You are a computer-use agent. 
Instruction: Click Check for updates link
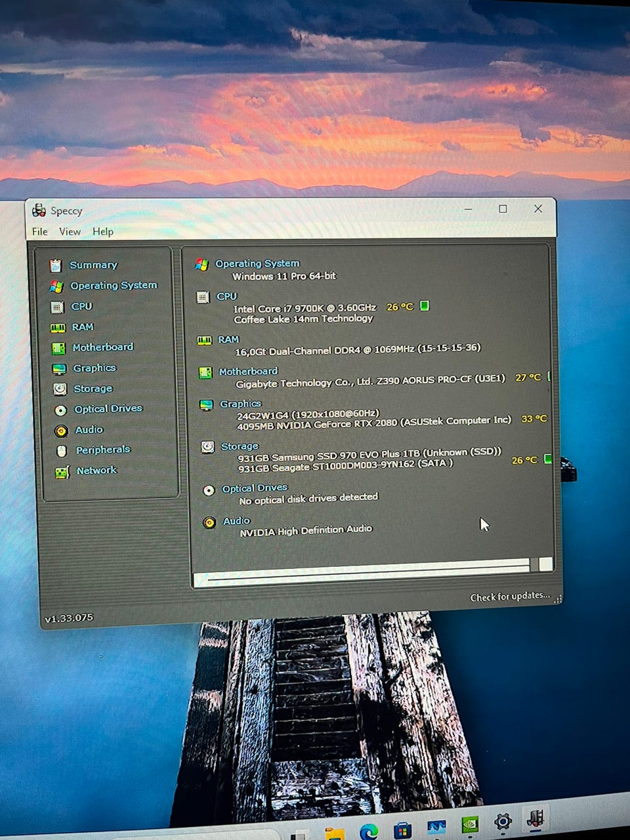tap(510, 597)
